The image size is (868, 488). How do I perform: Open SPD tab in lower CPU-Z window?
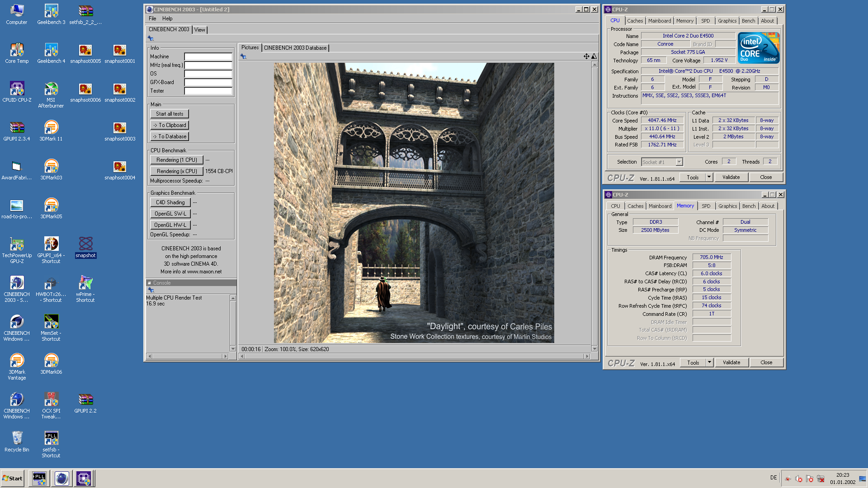[x=706, y=206]
